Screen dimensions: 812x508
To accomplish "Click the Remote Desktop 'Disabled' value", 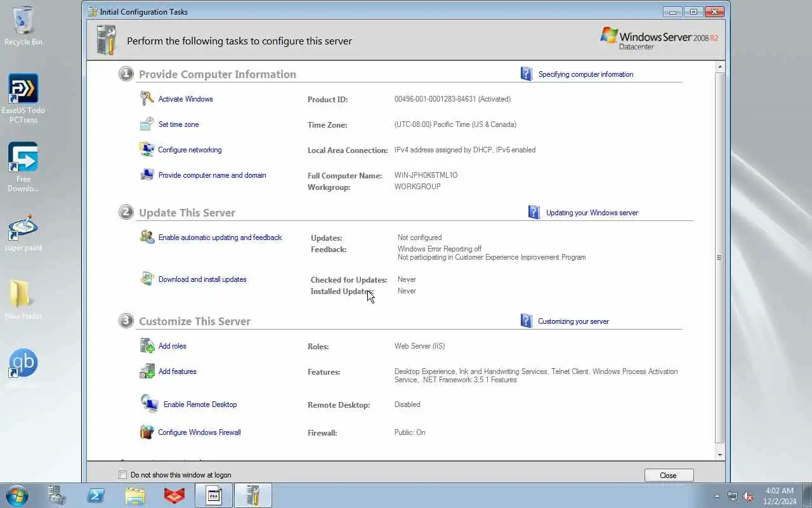I will point(407,404).
